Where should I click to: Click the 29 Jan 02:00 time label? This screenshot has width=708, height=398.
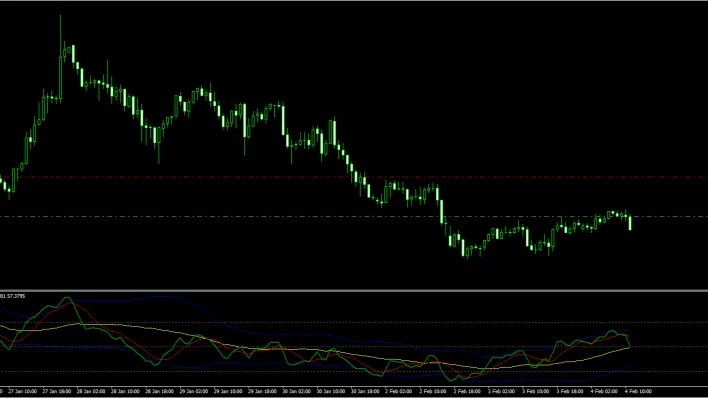coord(194,391)
